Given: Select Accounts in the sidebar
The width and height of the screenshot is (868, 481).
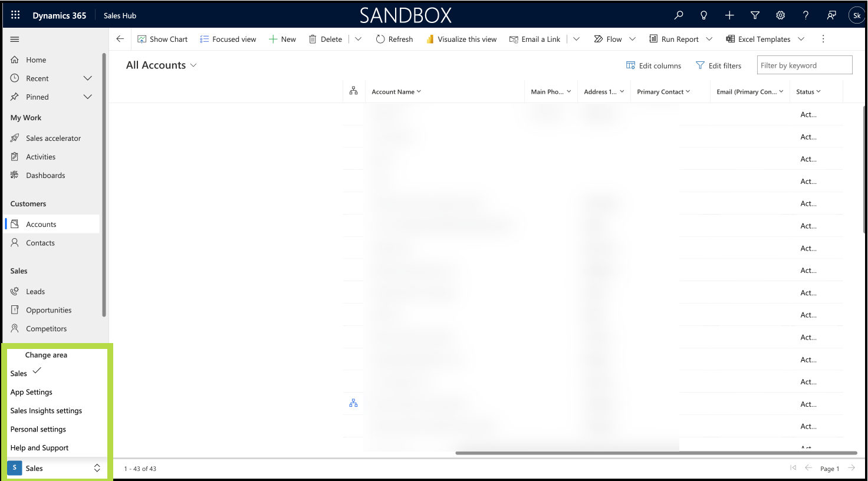Looking at the screenshot, I should pyautogui.click(x=52, y=224).
